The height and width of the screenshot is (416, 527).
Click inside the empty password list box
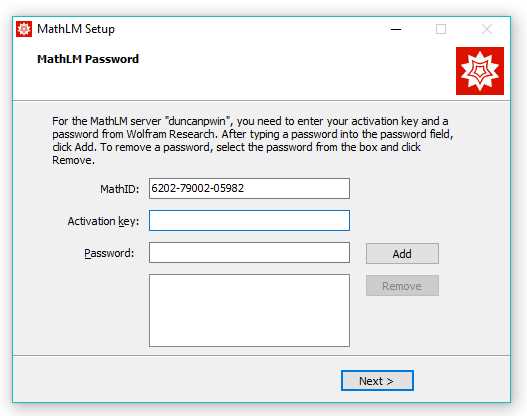point(249,310)
